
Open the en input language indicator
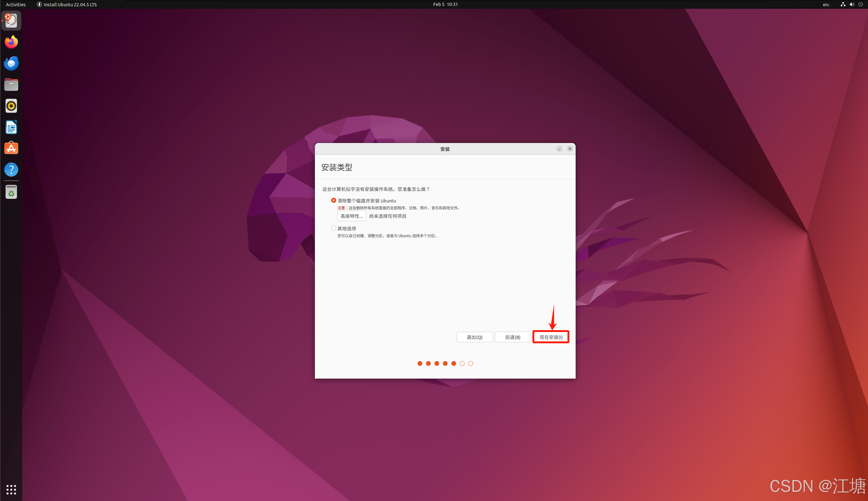826,4
